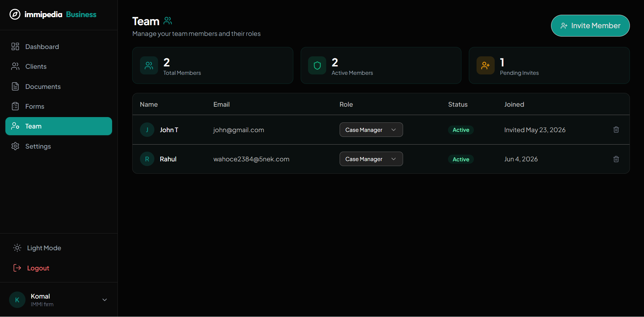Click the immipedia Business brand name
Image resolution: width=644 pixels, height=317 pixels.
point(60,14)
